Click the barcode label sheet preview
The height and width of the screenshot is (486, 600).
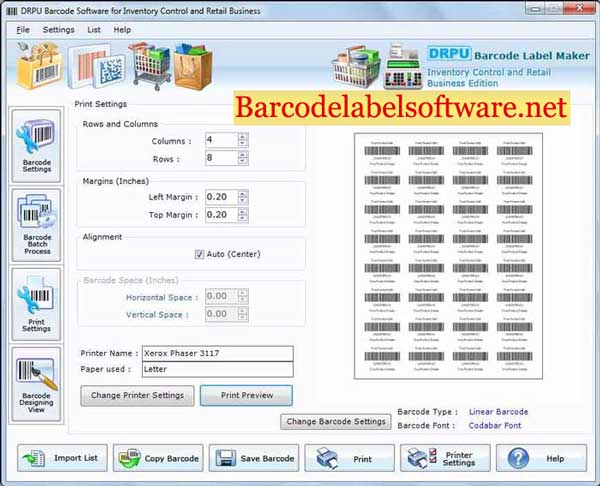(x=448, y=256)
